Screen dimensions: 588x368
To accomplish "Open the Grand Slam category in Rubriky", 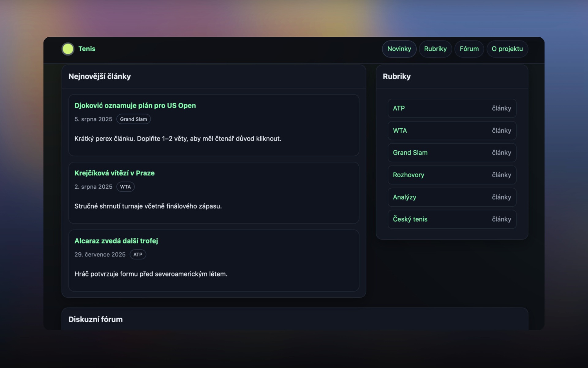I will point(452,153).
